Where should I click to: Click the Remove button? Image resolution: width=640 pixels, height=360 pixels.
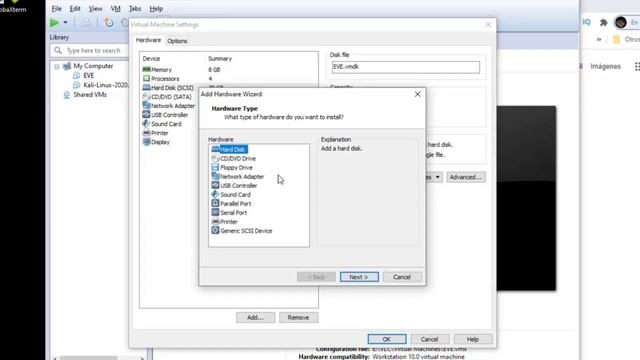coord(298,317)
